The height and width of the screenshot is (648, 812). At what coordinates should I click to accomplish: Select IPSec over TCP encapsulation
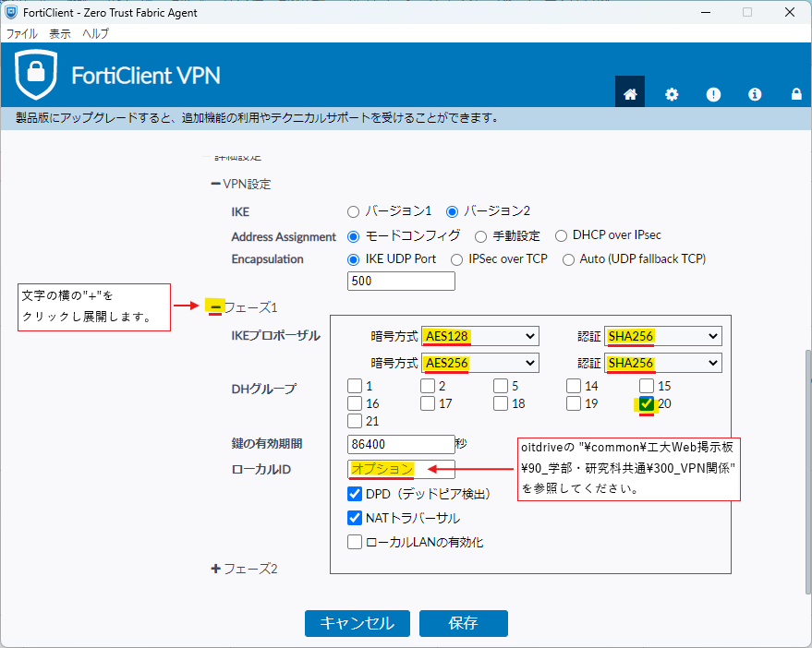(x=456, y=259)
